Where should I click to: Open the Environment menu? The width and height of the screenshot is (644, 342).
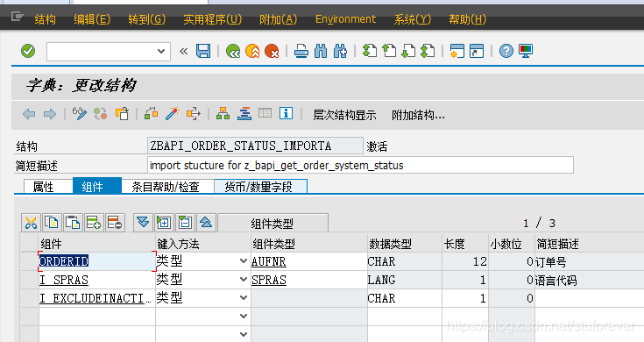click(345, 19)
